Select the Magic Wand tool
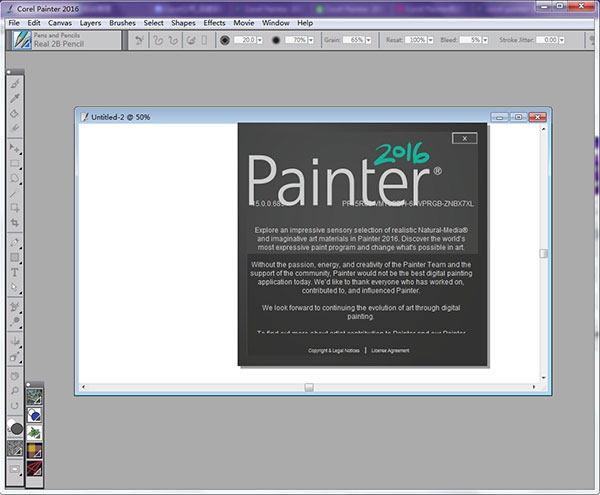 pyautogui.click(x=15, y=193)
